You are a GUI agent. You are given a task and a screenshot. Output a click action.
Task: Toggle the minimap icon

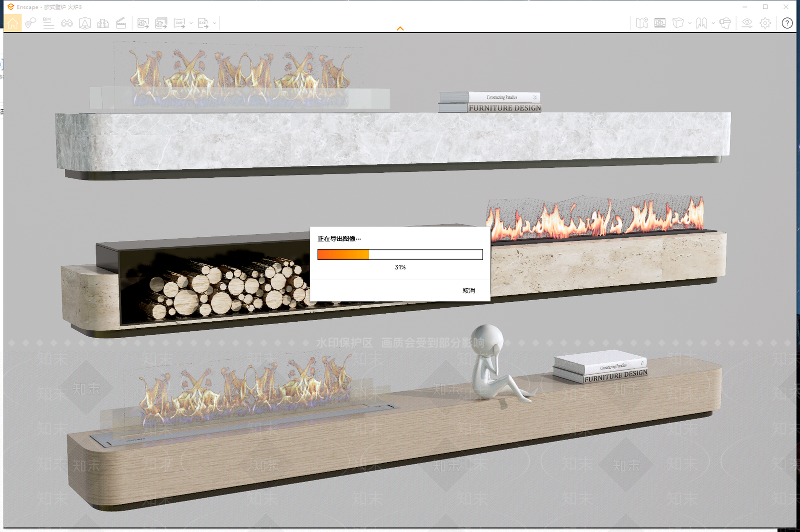(642, 23)
